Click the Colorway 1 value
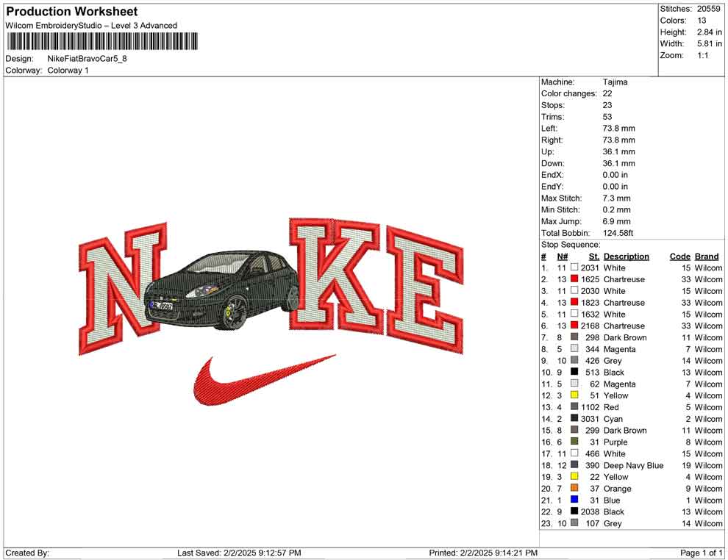The height and width of the screenshot is (560, 728). click(68, 70)
